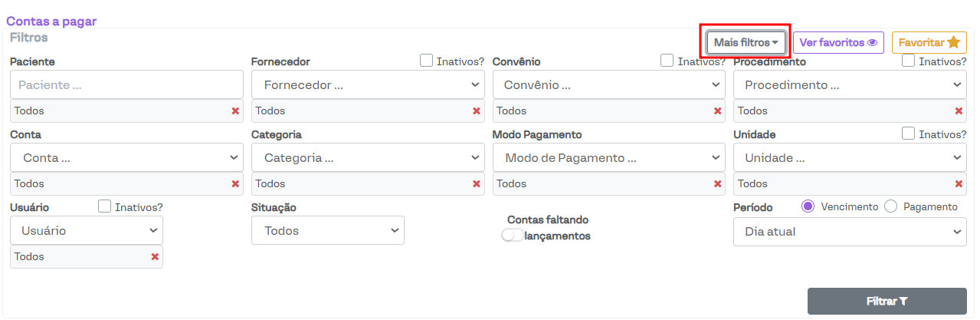Click into the Paciente search field
Image resolution: width=980 pixels, height=320 pixels.
pyautogui.click(x=126, y=84)
